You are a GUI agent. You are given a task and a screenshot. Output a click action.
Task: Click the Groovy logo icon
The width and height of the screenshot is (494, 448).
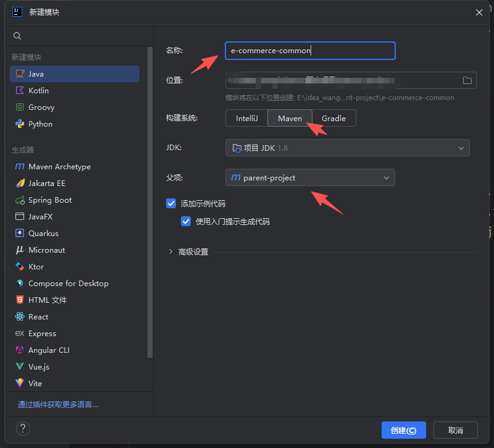[20, 107]
